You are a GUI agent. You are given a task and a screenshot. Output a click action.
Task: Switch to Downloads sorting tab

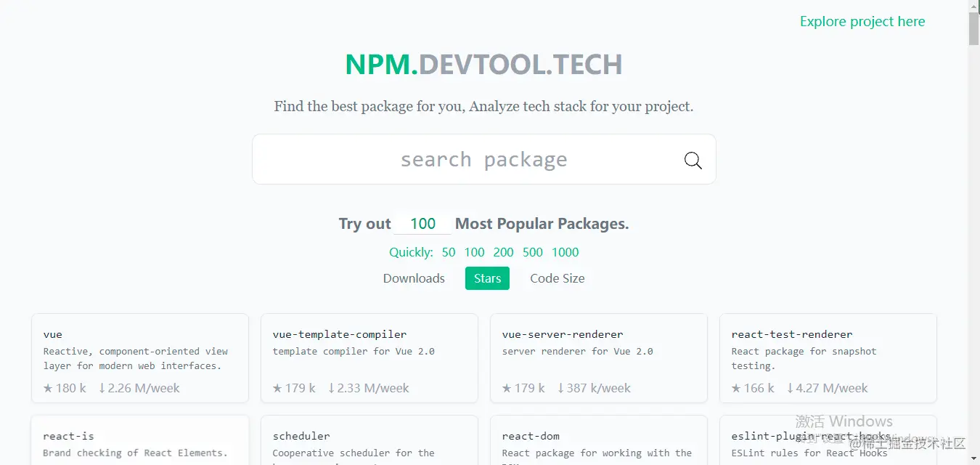(x=414, y=278)
